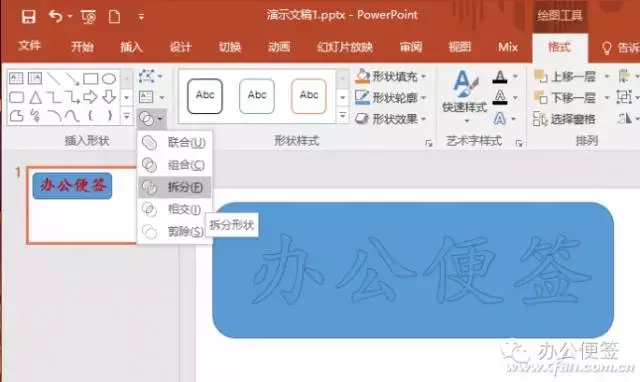Select the left brace shape
The width and height of the screenshot is (640, 382).
[90, 116]
